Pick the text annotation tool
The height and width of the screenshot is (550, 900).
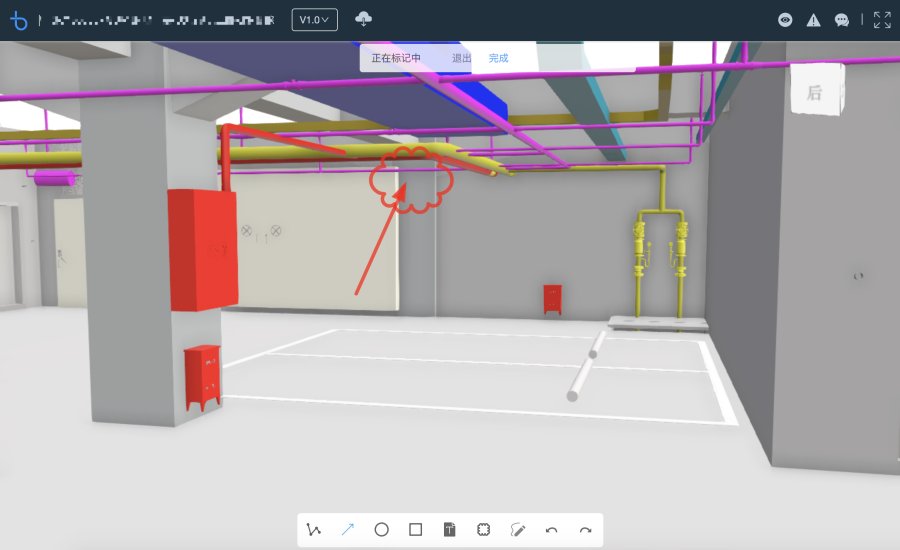[450, 530]
